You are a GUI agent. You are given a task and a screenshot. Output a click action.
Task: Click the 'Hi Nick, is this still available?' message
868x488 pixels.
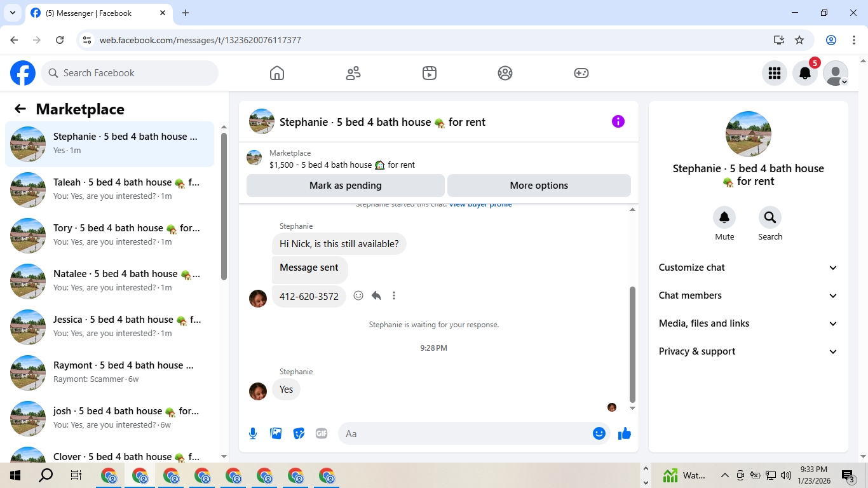[339, 244]
